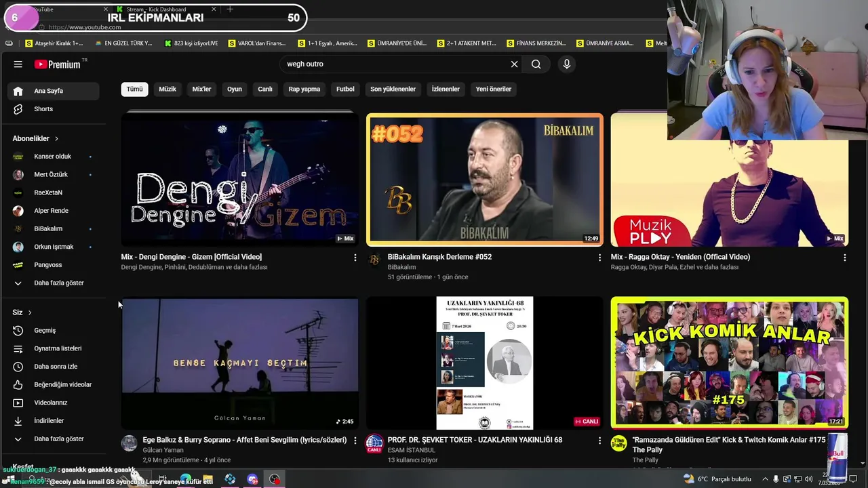868x488 pixels.
Task: Open Mix - Dengi Dengine - Gizem title
Action: 191,258
